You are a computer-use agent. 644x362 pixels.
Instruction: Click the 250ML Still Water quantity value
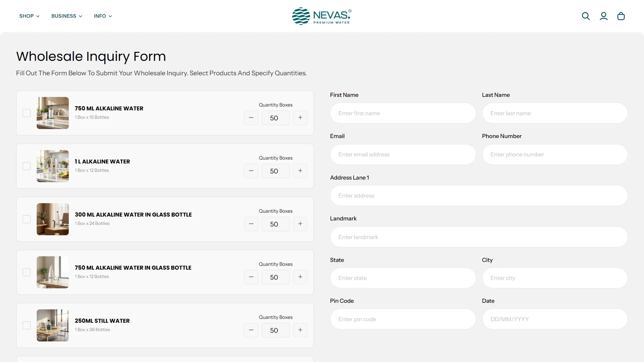(276, 330)
